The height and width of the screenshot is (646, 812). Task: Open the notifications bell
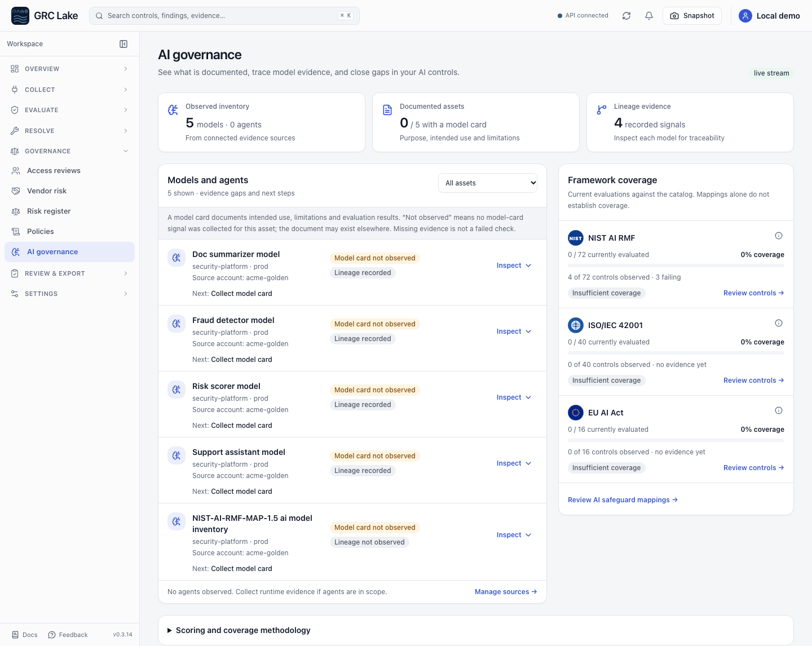[x=649, y=16]
